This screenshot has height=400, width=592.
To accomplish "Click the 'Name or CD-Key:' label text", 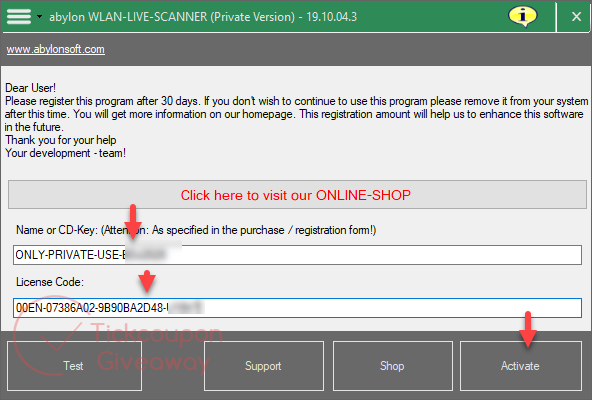I will click(x=56, y=230).
